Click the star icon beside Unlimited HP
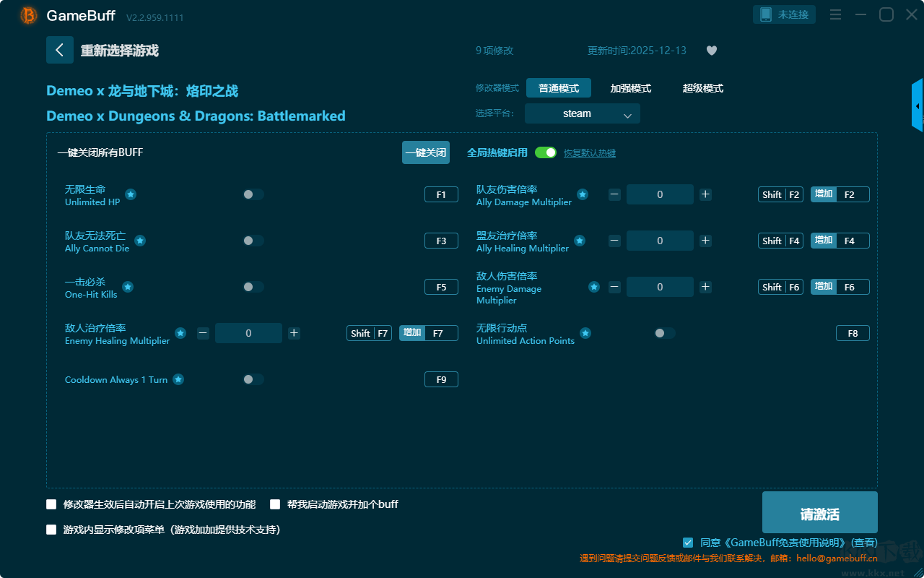The height and width of the screenshot is (578, 924). pos(131,194)
